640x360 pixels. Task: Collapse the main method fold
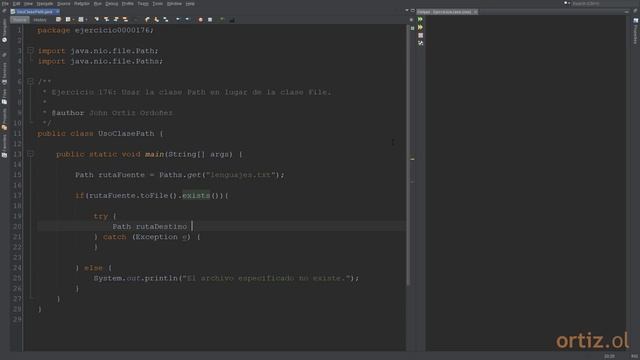30,154
